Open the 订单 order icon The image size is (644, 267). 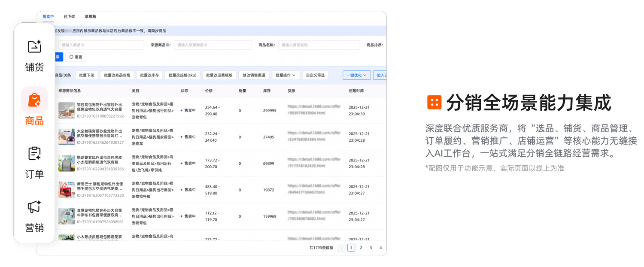(34, 154)
